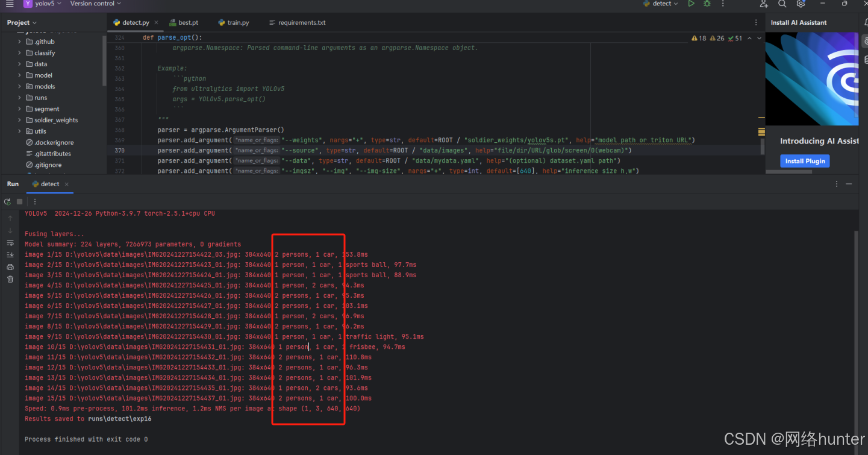
Task: Open the .gitignore file
Action: click(x=48, y=165)
